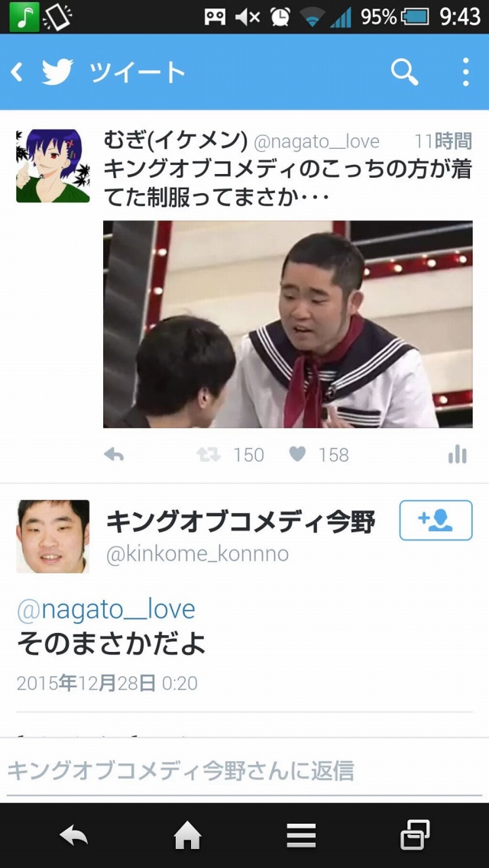This screenshot has width=489, height=868.
Task: View tweet activity bar chart icon
Action: click(458, 454)
